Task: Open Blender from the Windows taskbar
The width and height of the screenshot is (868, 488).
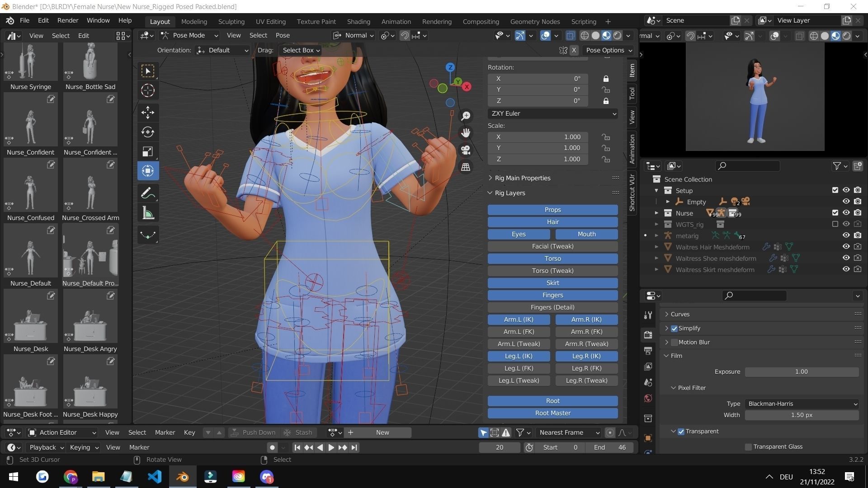Action: coord(183,477)
